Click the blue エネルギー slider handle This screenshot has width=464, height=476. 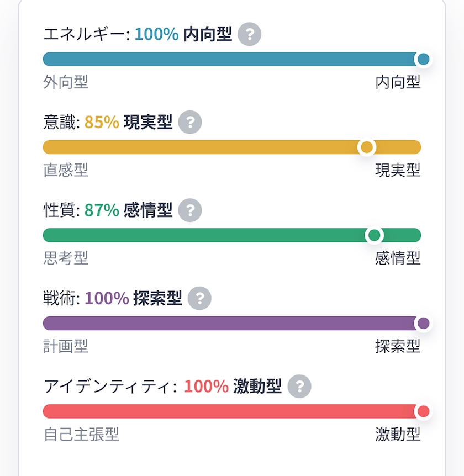pos(423,59)
